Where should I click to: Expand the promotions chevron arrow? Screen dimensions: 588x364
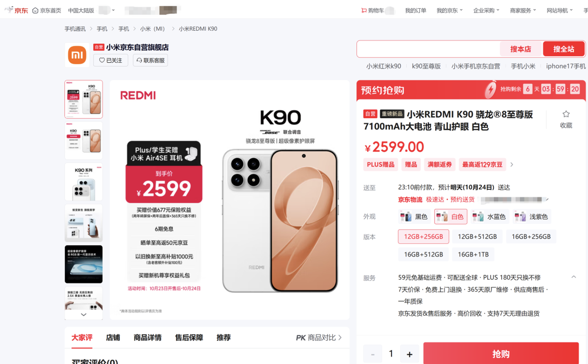tap(512, 165)
